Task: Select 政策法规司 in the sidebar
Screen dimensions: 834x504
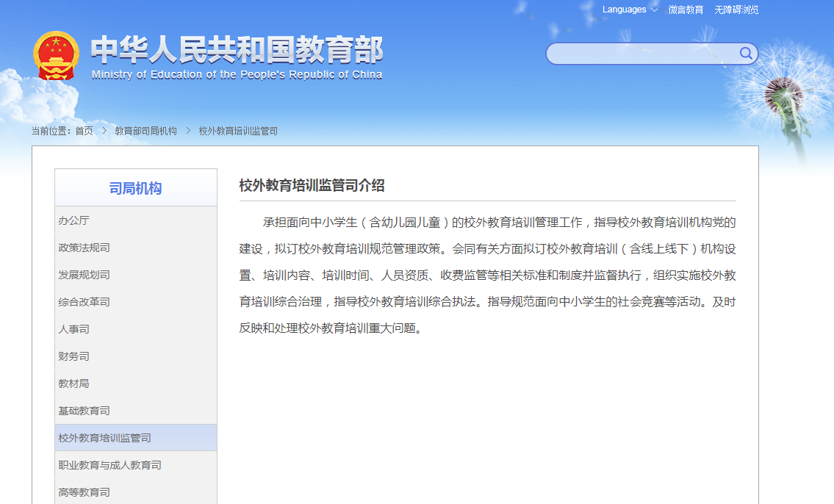Action: click(85, 248)
